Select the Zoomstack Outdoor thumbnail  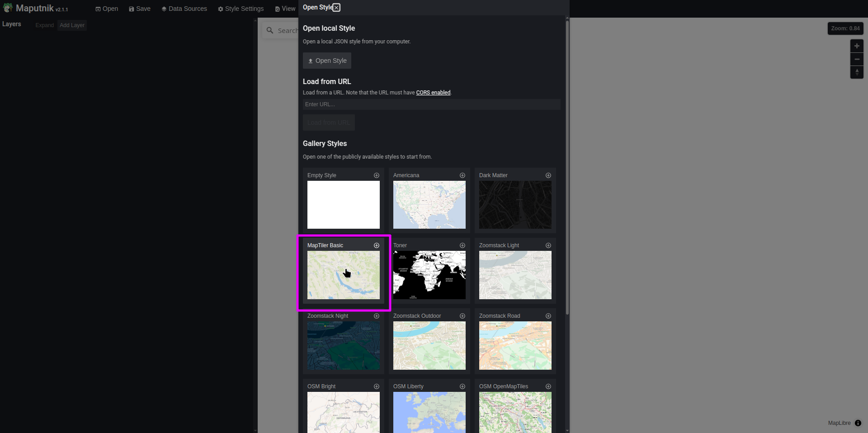[x=429, y=345]
